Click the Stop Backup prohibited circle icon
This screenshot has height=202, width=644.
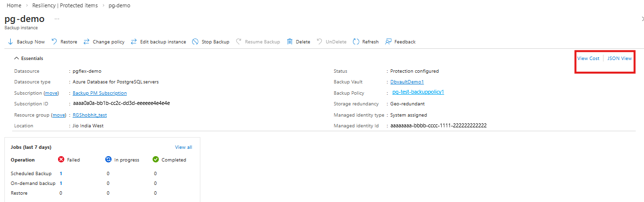195,42
